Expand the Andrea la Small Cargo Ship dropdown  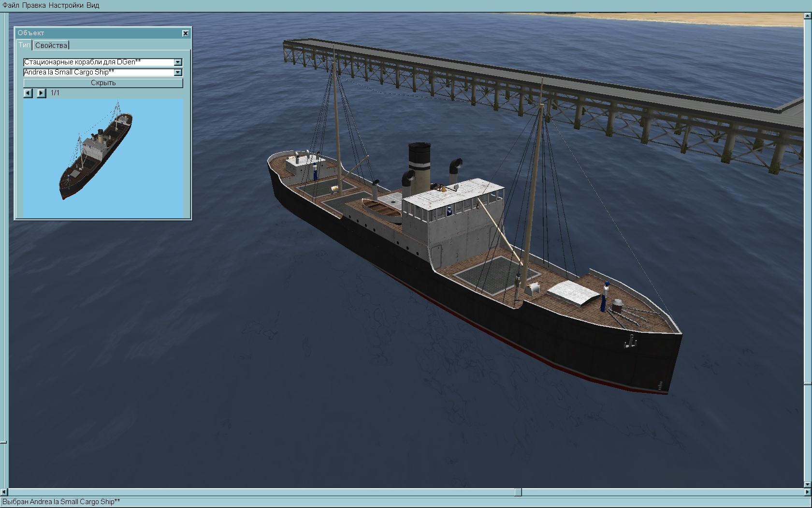(178, 73)
